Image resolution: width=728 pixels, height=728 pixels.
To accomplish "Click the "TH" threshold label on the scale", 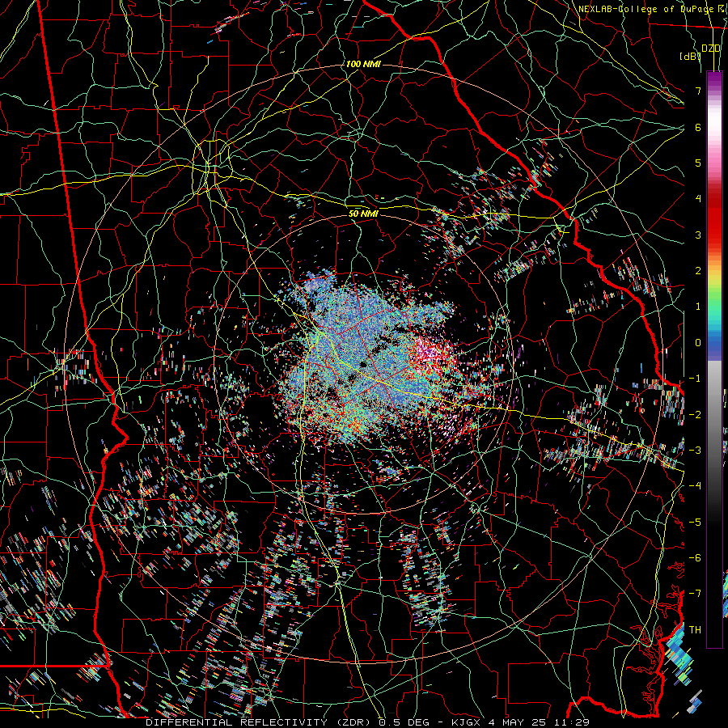I will 695,630.
